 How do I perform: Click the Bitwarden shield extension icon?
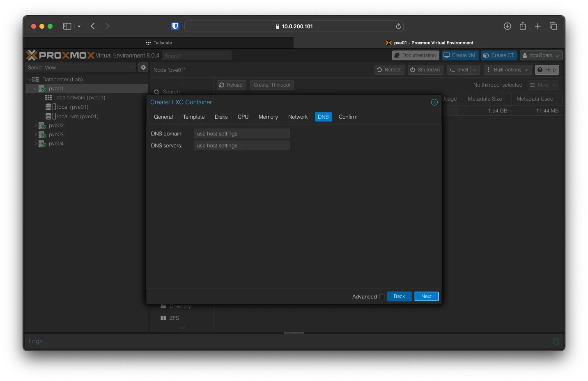(175, 26)
